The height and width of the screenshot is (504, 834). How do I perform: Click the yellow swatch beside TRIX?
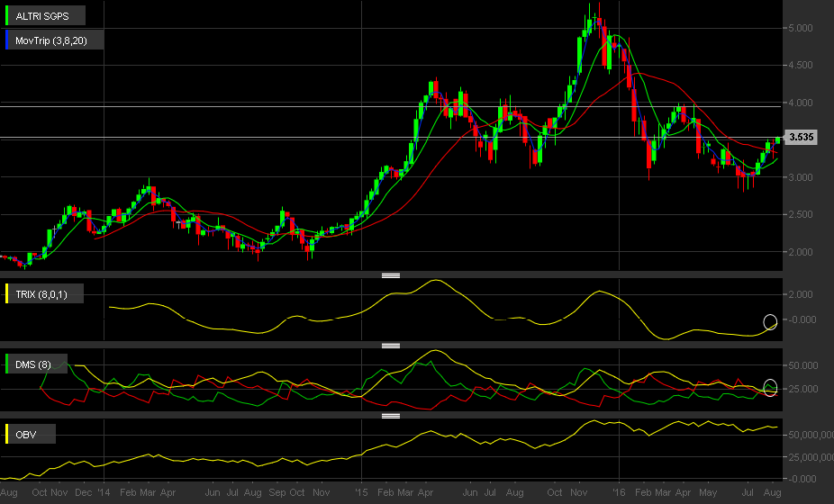(x=7, y=293)
